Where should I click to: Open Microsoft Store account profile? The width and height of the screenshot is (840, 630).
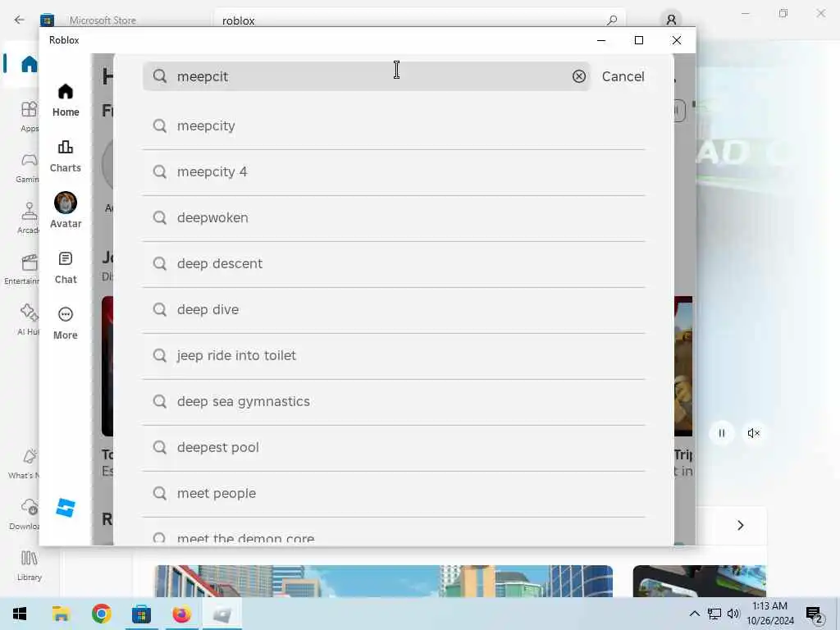click(671, 20)
